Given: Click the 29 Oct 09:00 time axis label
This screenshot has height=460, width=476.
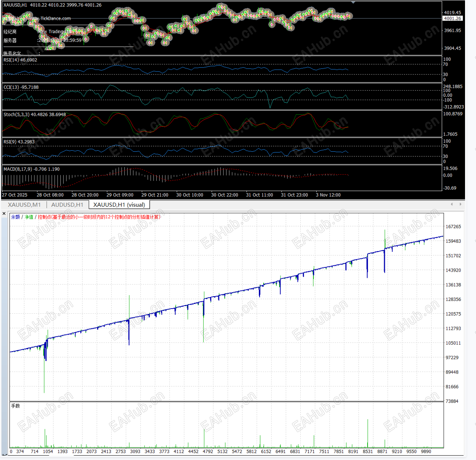Looking at the screenshot, I should point(120,195).
